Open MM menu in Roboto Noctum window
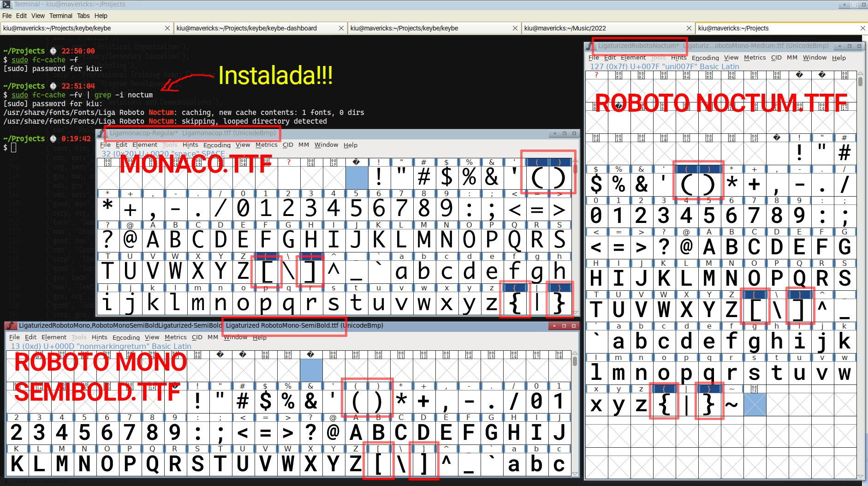Image resolution: width=868 pixels, height=486 pixels. 792,58
